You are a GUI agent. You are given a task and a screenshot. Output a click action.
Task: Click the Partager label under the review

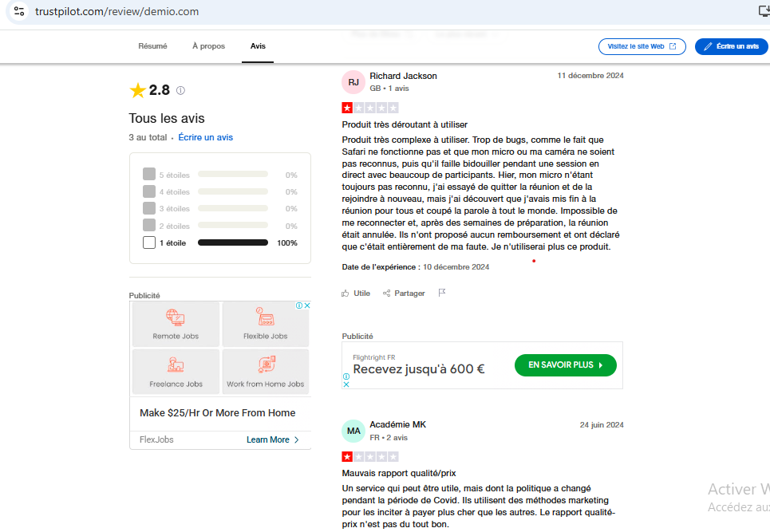[409, 293]
